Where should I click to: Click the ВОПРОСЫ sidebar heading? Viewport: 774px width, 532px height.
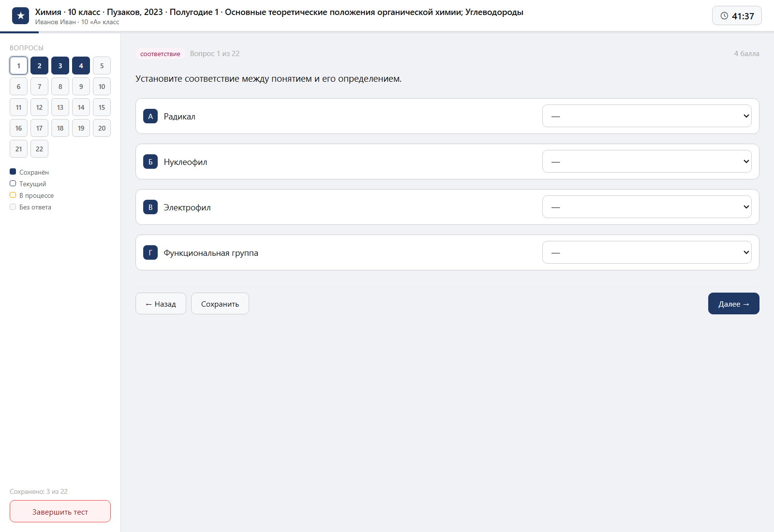[27, 48]
